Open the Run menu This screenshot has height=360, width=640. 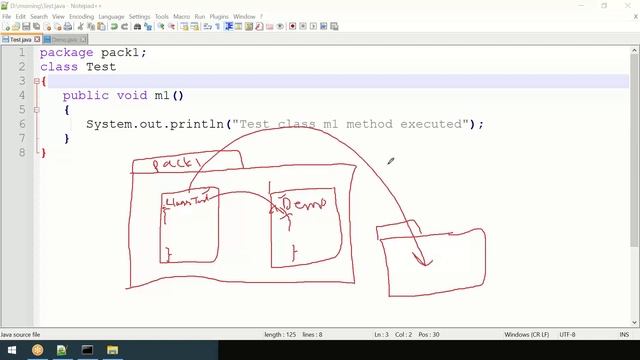click(x=200, y=17)
